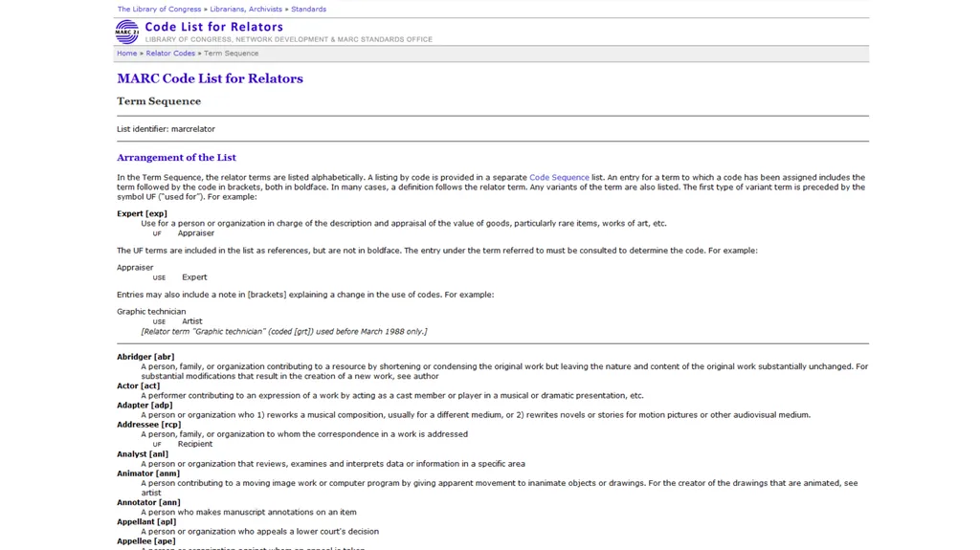Click the Term Sequence subheading
Screen dimensions: 980x550
click(159, 101)
